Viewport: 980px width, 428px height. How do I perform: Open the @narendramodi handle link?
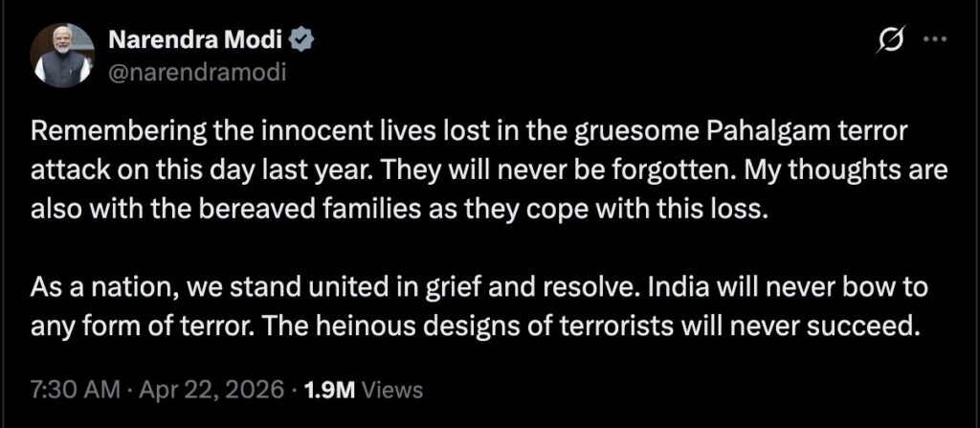click(199, 71)
